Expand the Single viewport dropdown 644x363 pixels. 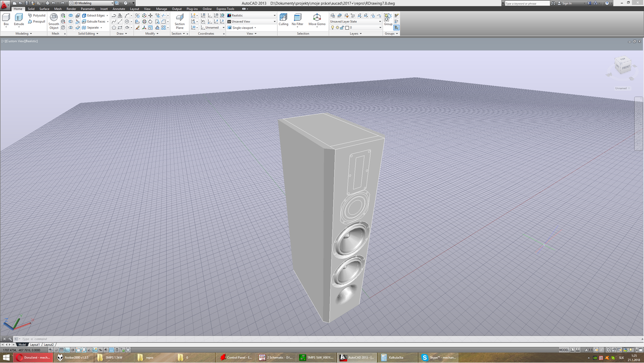pyautogui.click(x=243, y=28)
